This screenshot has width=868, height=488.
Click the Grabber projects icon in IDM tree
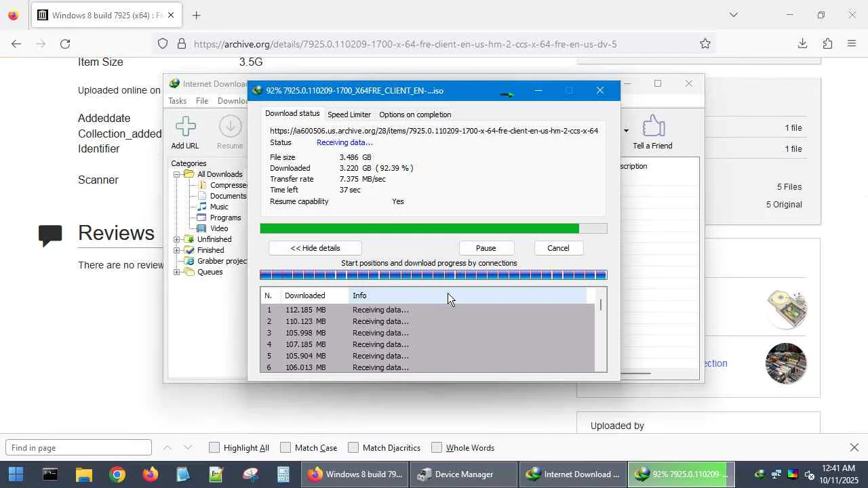tap(189, 261)
